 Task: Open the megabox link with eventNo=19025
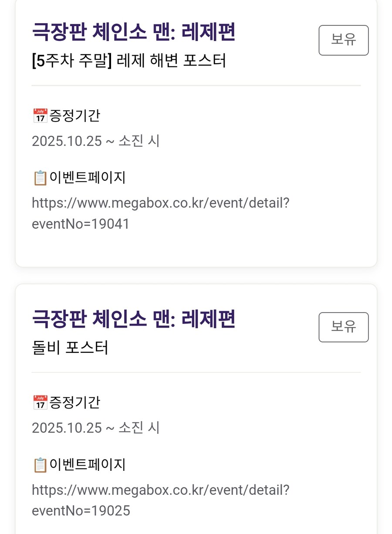click(x=160, y=500)
